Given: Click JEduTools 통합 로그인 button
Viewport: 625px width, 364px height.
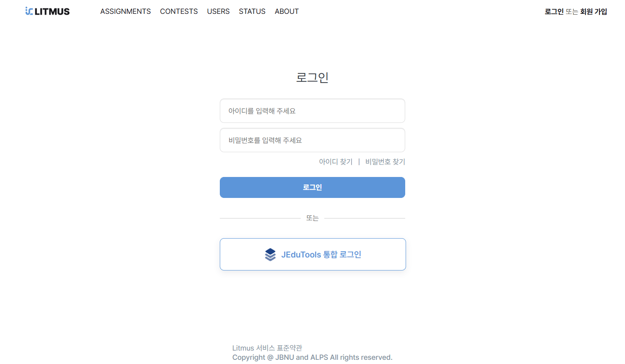Looking at the screenshot, I should (313, 255).
